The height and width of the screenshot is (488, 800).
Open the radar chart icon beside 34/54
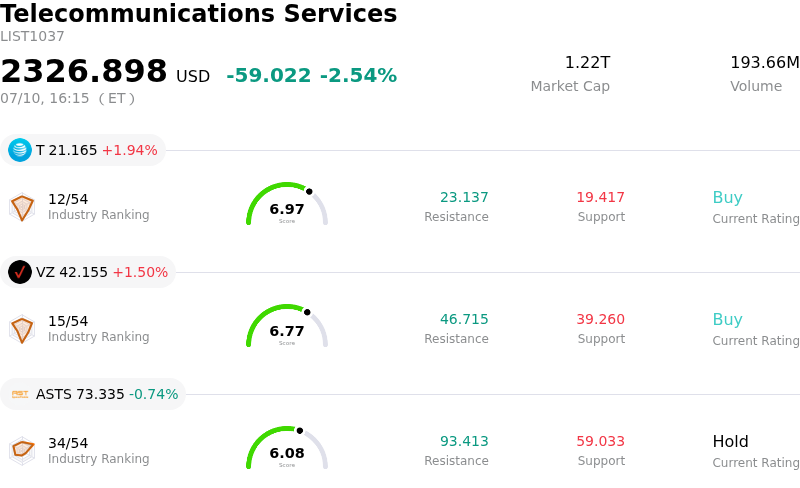[x=22, y=451]
